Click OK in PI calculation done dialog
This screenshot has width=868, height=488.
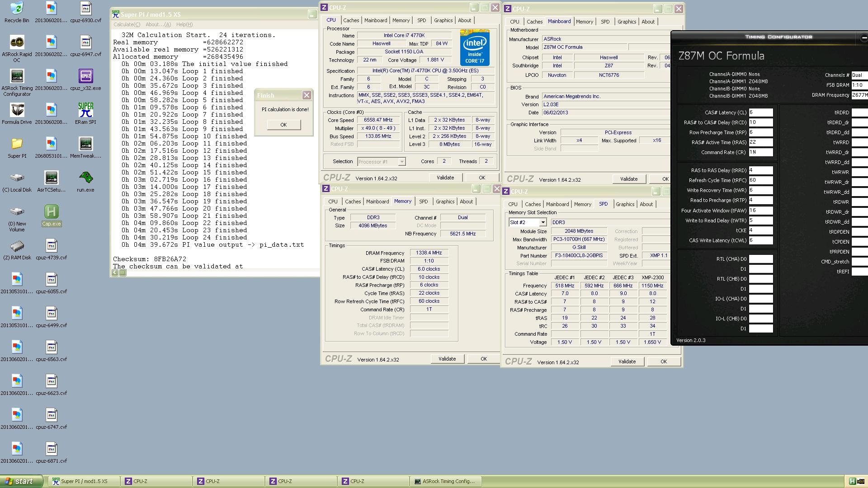click(283, 125)
